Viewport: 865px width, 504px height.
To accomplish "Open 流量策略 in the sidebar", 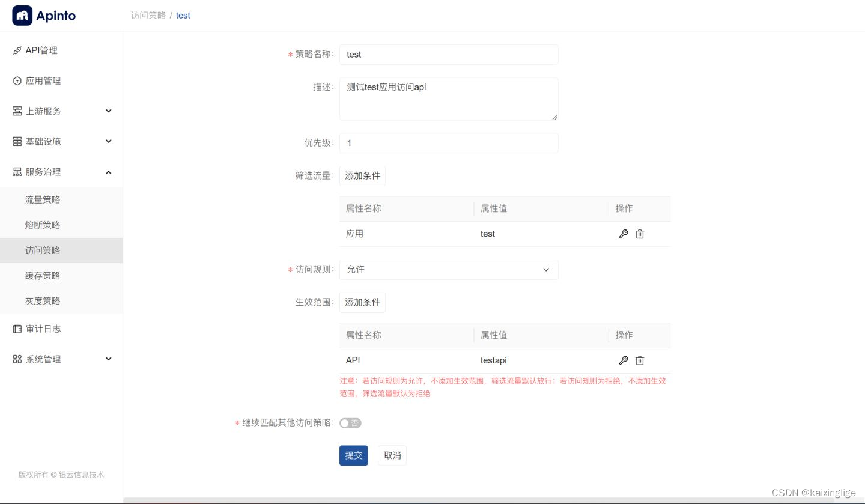I will pos(61,200).
